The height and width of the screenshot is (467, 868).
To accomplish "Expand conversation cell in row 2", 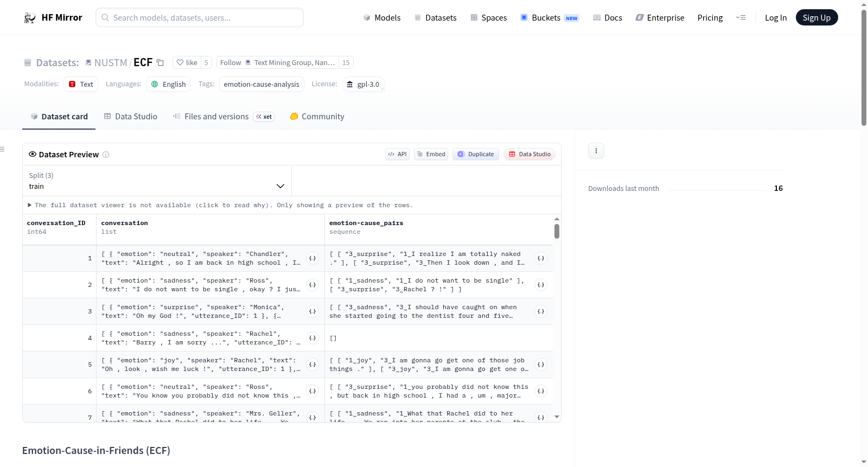I will (312, 285).
